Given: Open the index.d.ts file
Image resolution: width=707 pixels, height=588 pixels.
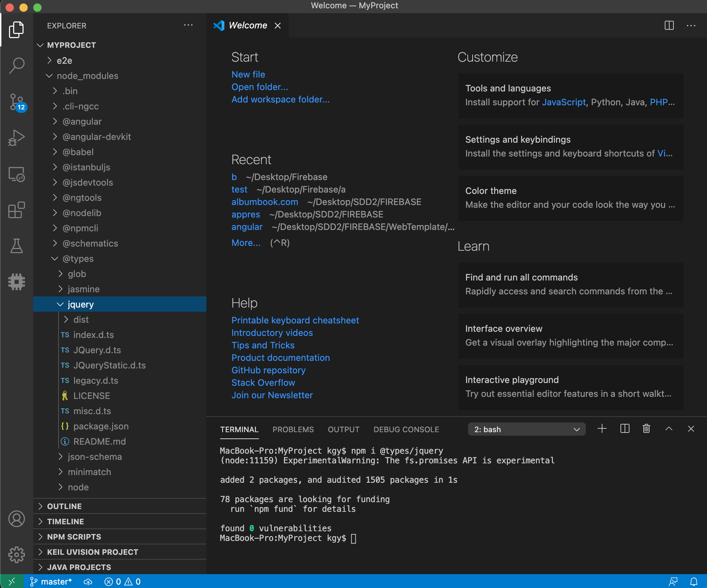Looking at the screenshot, I should point(93,335).
